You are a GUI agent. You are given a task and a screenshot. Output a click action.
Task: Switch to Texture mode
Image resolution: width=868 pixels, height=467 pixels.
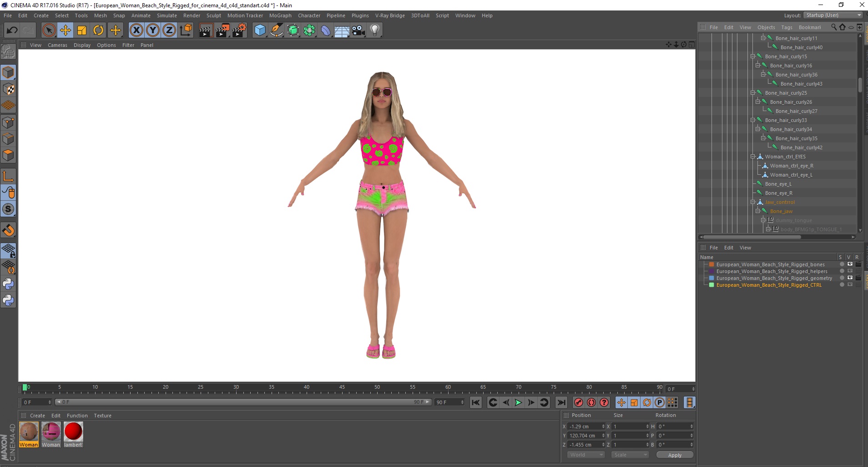point(8,89)
